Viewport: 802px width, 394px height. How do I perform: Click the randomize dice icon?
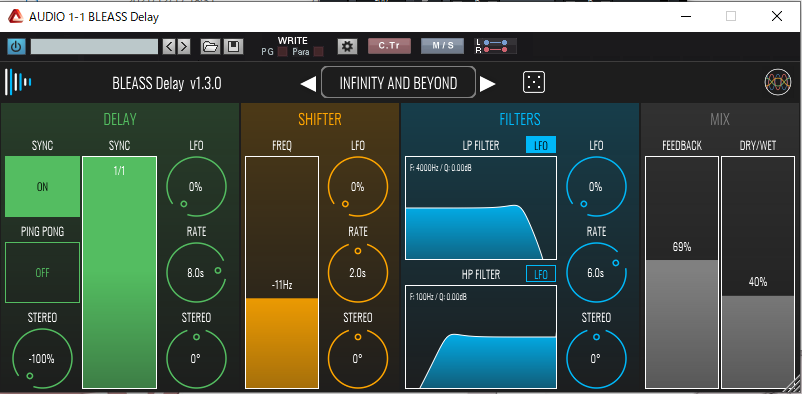tap(533, 82)
